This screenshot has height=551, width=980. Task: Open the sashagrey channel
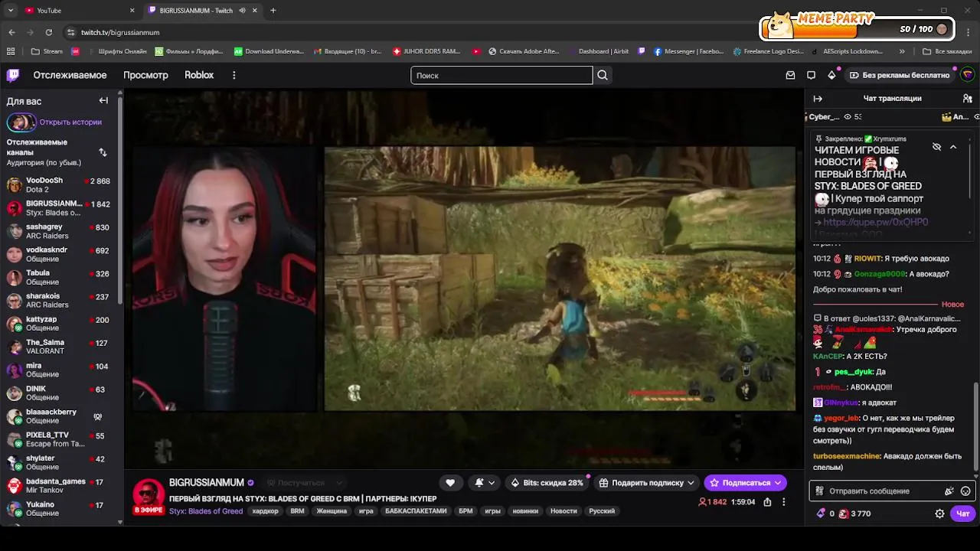click(58, 231)
